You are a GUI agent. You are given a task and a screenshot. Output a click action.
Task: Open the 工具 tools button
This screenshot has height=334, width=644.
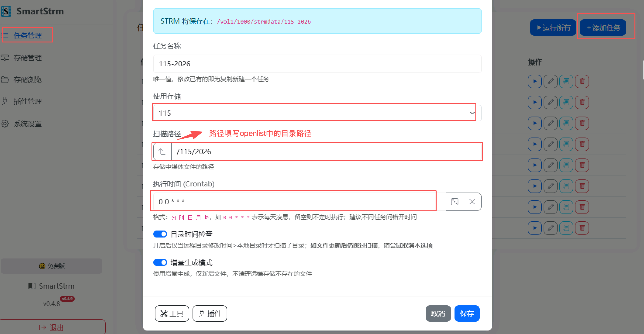pos(172,313)
